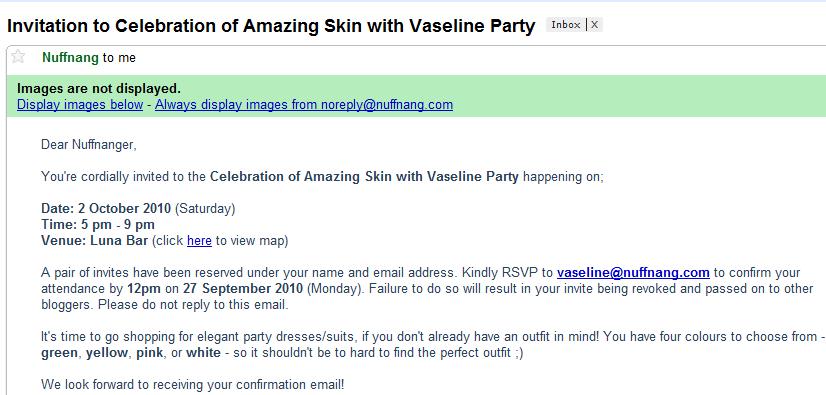Click the 'Dear Nuffnanger,' greeting

(89, 145)
